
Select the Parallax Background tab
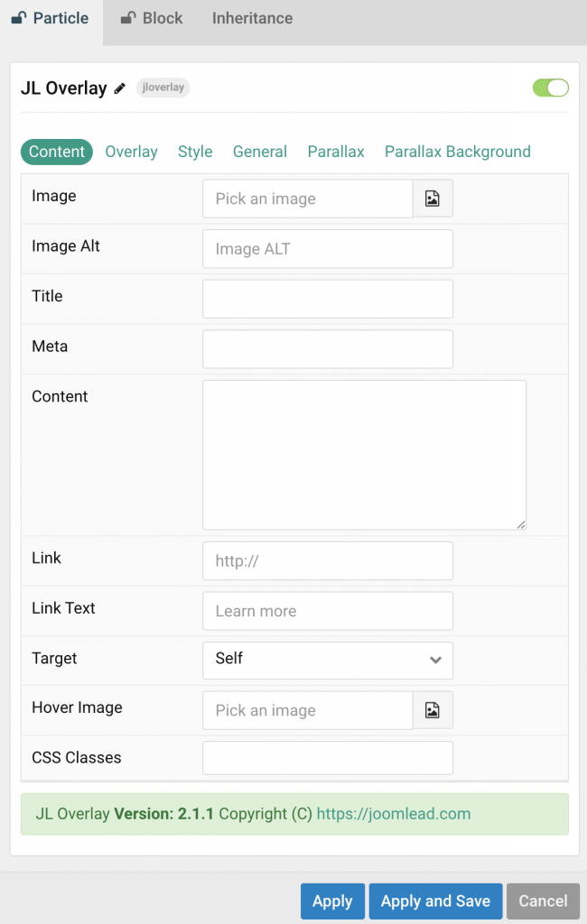[x=457, y=152]
